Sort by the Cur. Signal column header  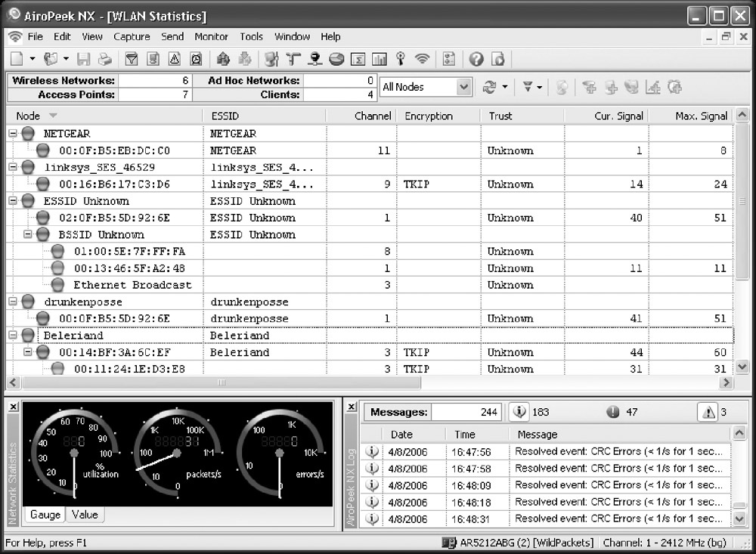point(606,116)
